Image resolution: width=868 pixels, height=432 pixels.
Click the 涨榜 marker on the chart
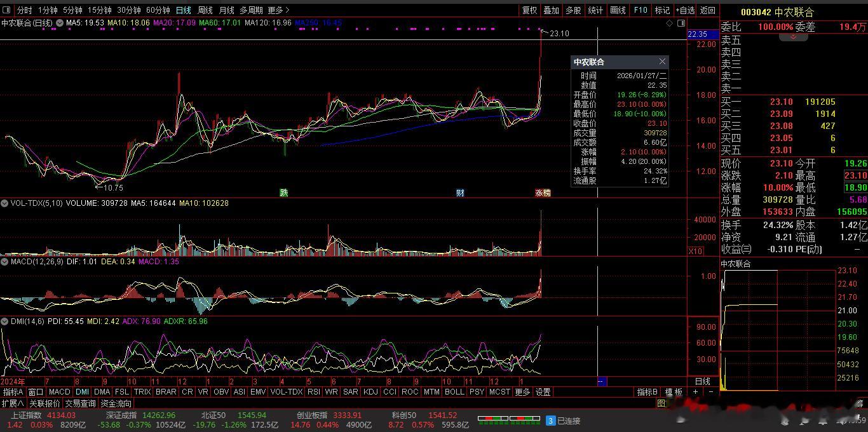pos(543,193)
